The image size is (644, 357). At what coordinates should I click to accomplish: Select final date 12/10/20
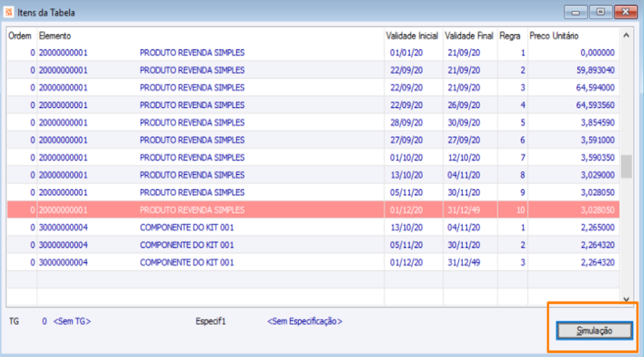(x=464, y=157)
